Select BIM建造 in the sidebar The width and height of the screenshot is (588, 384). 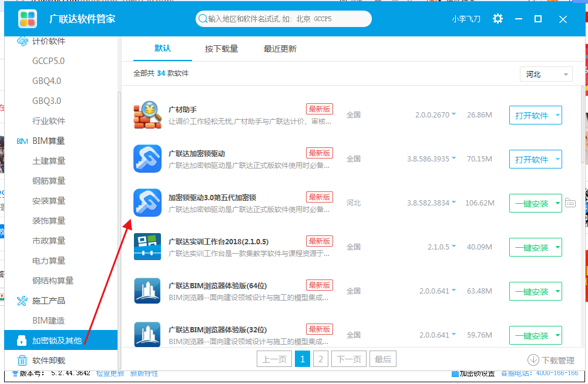coord(48,321)
